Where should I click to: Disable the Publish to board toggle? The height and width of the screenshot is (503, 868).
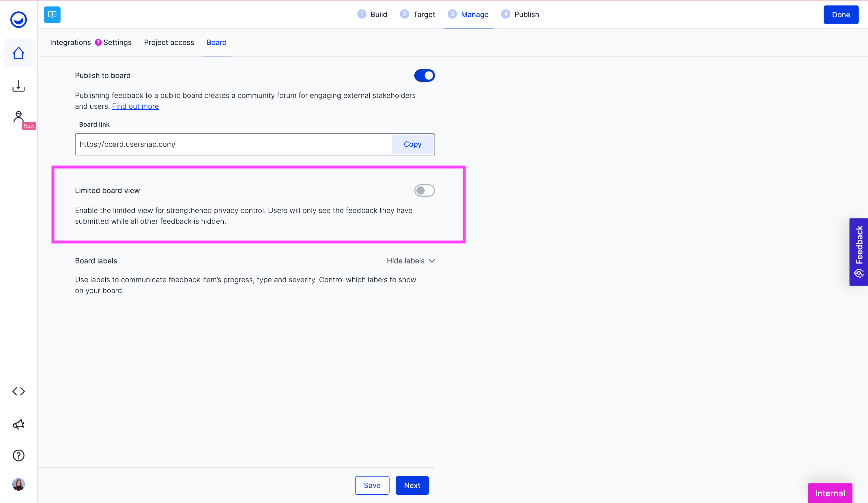pyautogui.click(x=424, y=75)
